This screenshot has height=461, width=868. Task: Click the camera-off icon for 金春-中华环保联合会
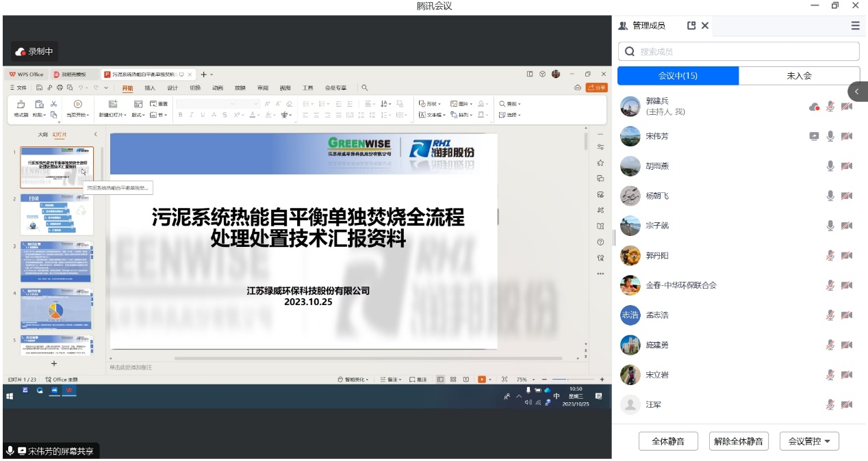click(x=847, y=285)
